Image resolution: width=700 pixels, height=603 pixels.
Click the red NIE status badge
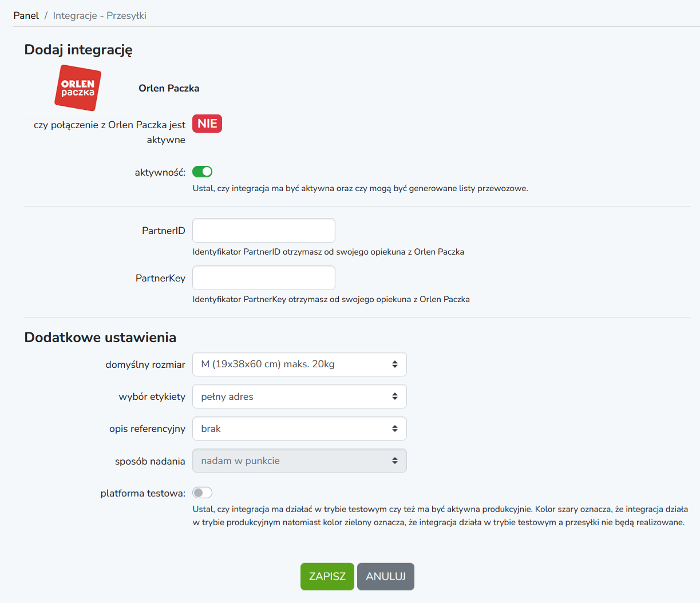(x=207, y=124)
